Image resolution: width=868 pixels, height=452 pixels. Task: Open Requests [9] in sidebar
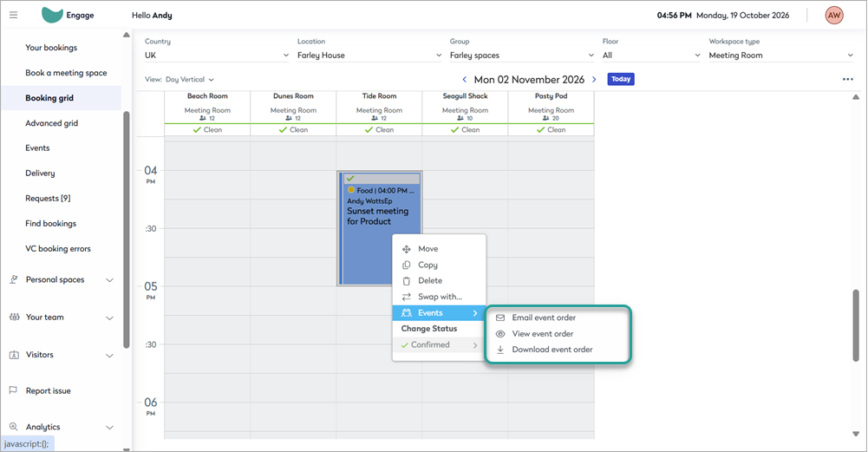(48, 199)
